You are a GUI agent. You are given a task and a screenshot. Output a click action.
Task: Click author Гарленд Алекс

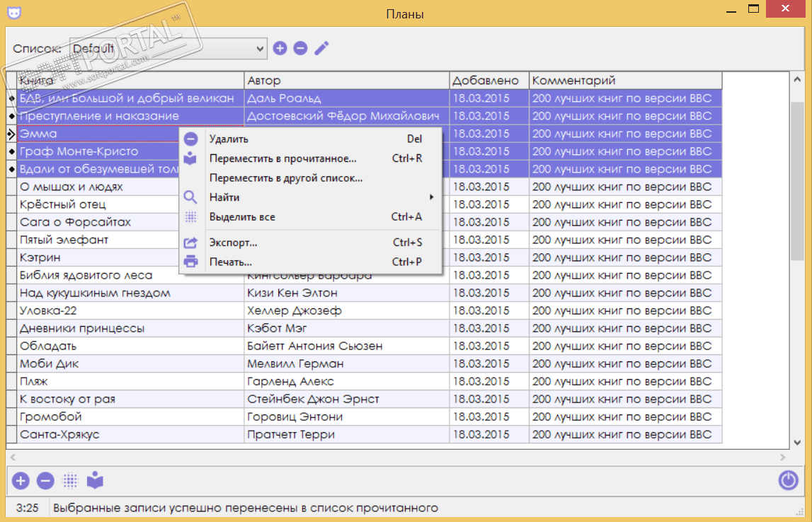tap(346, 381)
